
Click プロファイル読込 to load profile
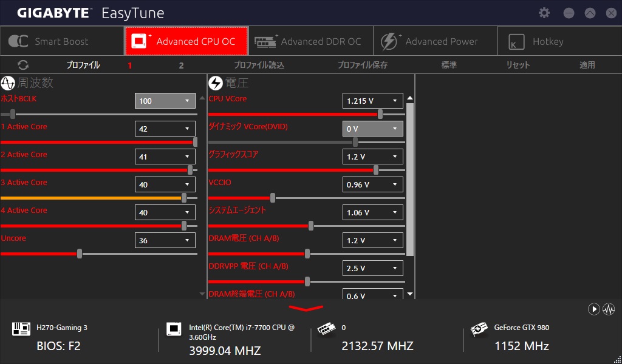coord(259,65)
